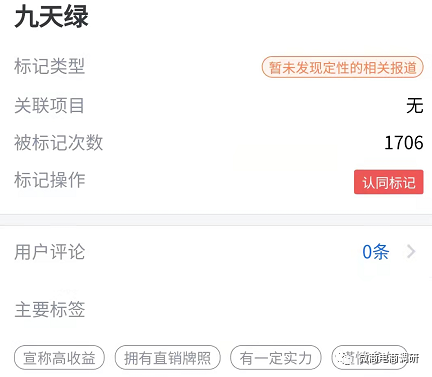Open the 0条 user comments link
This screenshot has width=432, height=377.
(376, 252)
